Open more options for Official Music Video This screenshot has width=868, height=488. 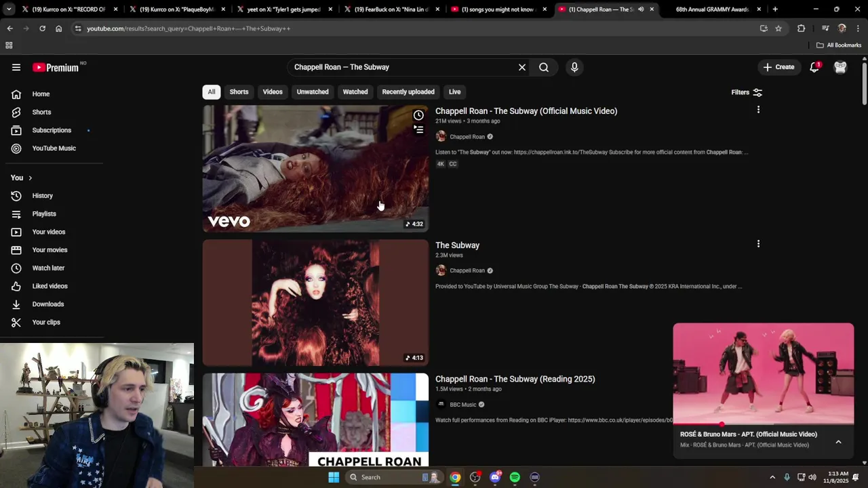coord(758,109)
